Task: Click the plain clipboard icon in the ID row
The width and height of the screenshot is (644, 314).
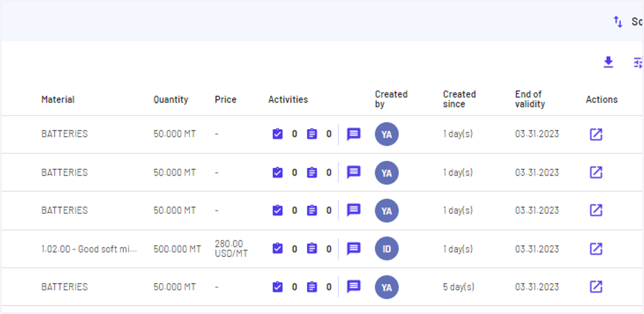Action: tap(312, 249)
